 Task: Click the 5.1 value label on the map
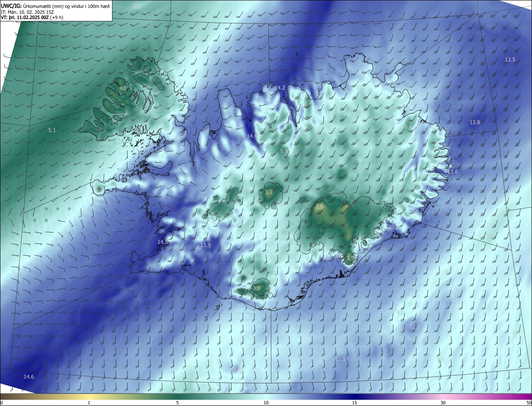52,130
